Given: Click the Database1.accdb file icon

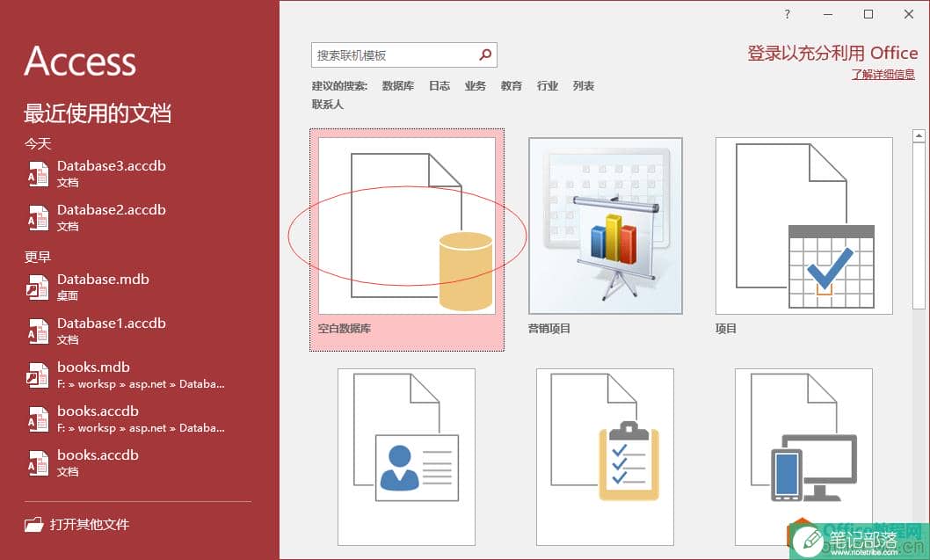Looking at the screenshot, I should [x=38, y=331].
